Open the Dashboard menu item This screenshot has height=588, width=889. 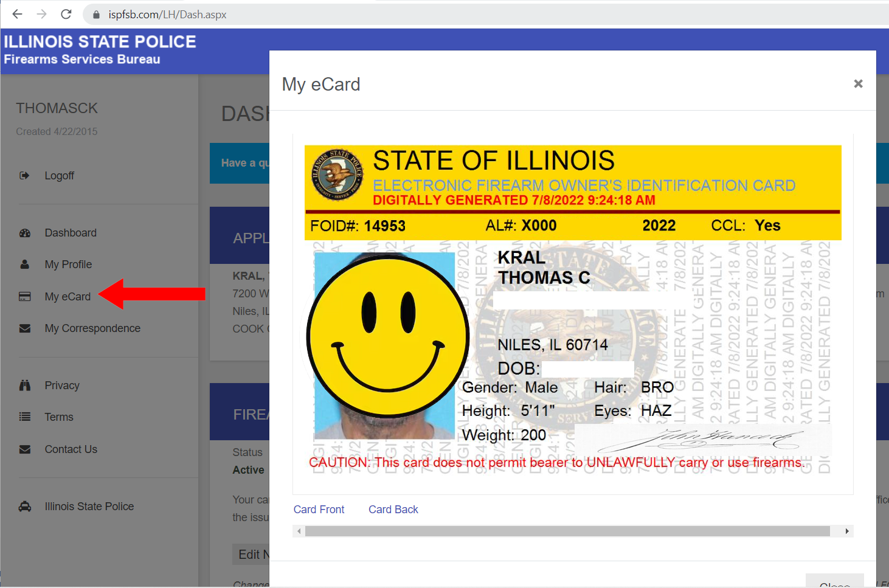click(71, 233)
